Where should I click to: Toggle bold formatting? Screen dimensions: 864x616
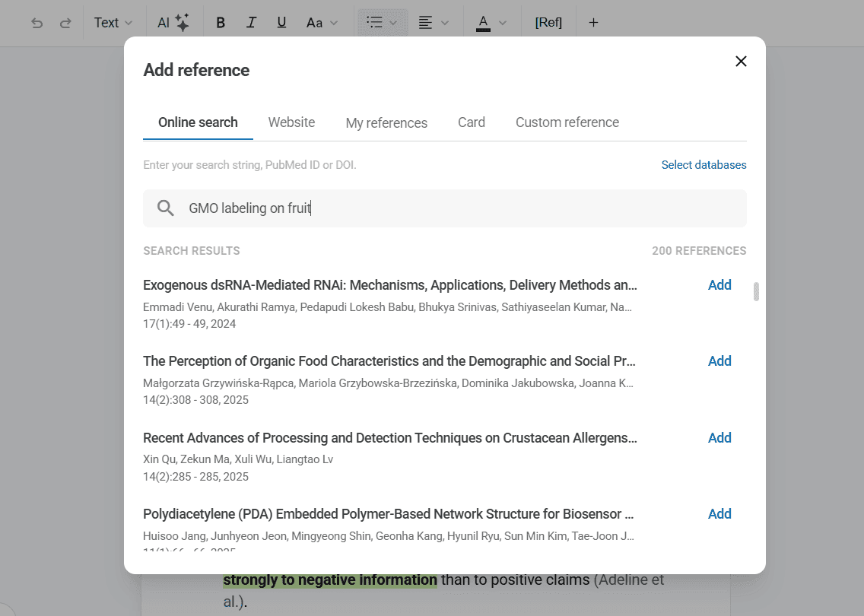point(221,23)
